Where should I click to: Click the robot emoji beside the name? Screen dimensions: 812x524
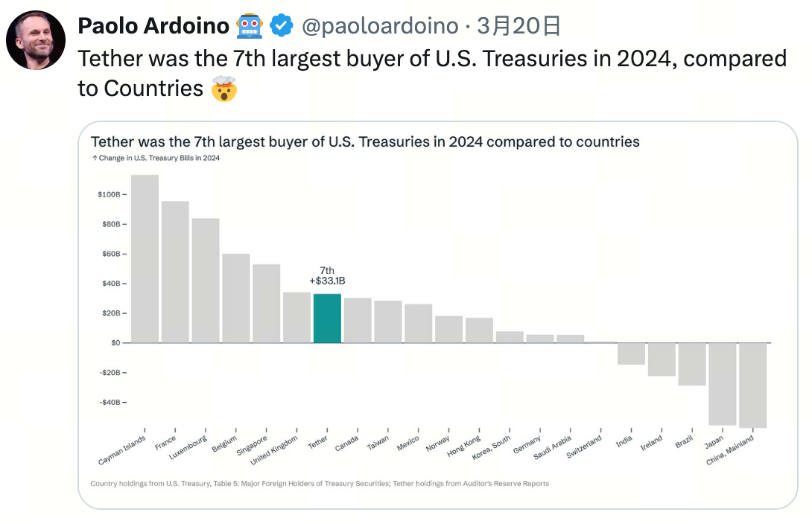pos(249,26)
